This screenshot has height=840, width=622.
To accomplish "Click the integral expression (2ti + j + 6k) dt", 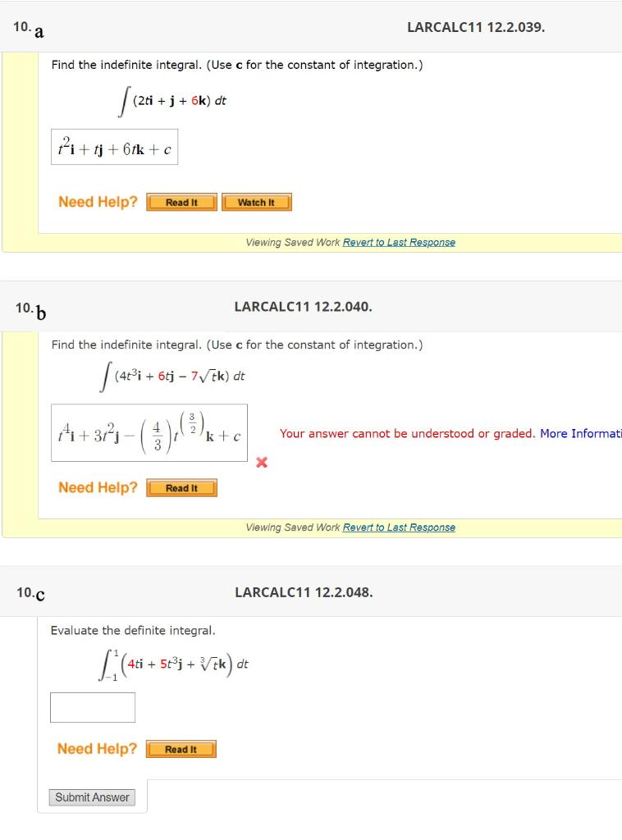I will coord(172,101).
